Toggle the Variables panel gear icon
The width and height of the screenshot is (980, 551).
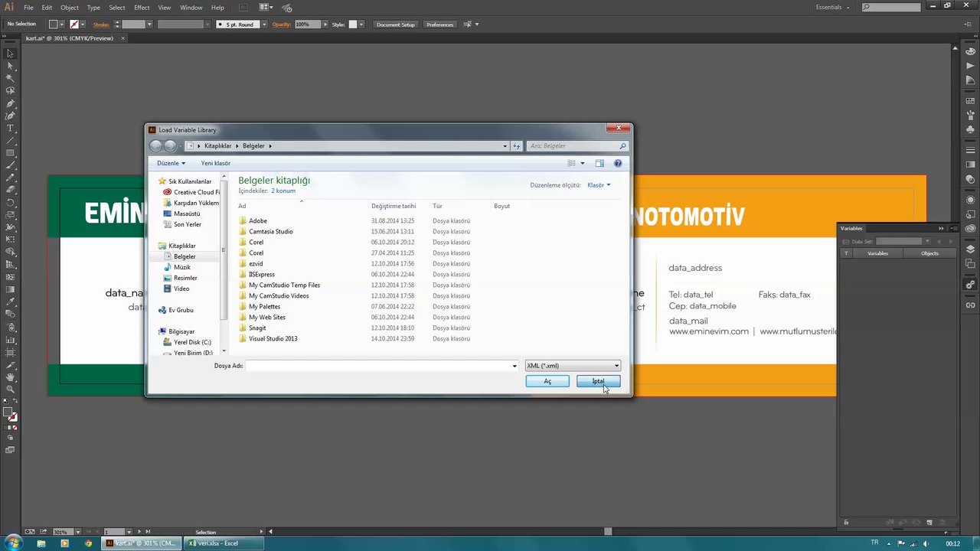970,285
